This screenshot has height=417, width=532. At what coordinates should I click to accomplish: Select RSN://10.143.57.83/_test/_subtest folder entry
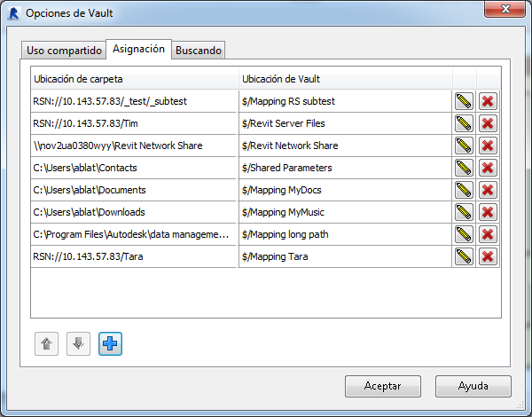(134, 101)
